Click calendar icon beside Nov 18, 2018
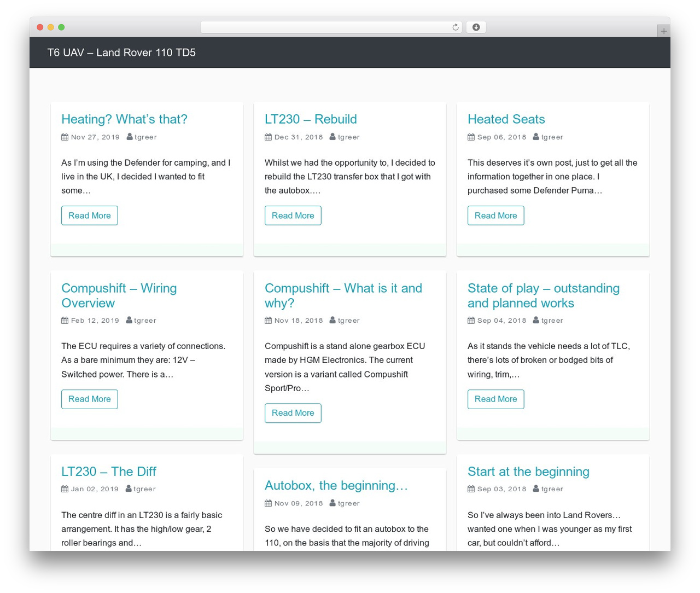Viewport: 700px width, 593px height. tap(268, 321)
